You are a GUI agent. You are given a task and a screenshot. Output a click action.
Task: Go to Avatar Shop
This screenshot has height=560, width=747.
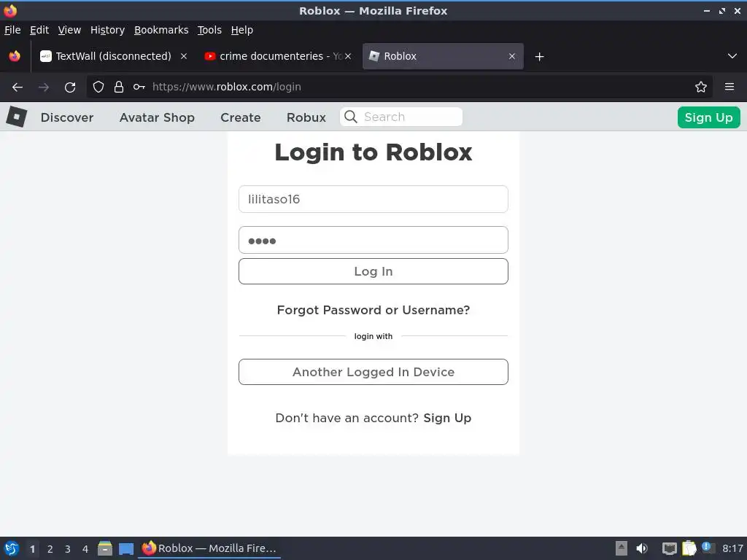(x=157, y=117)
